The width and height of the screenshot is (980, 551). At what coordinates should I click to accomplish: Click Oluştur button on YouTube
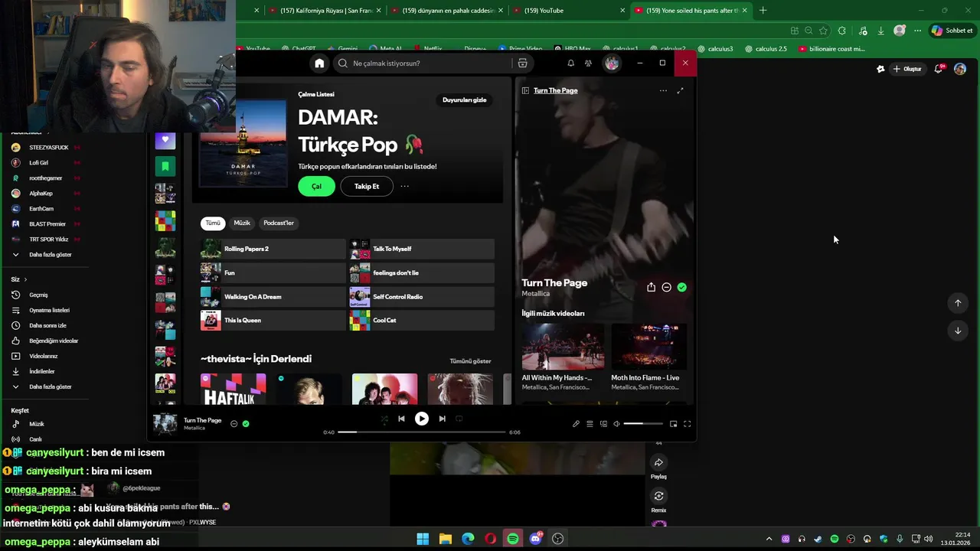coord(907,69)
